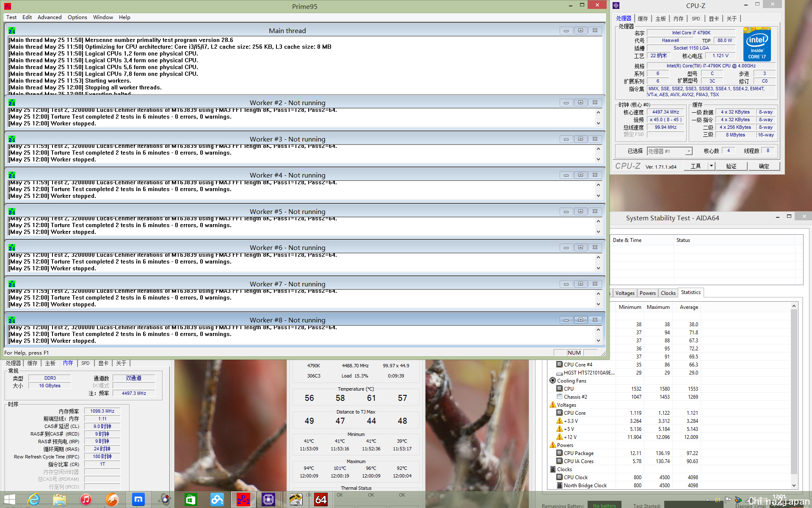Screen dimensions: 812x508
Task: Click the Worker #2 window icon
Action: pos(11,103)
